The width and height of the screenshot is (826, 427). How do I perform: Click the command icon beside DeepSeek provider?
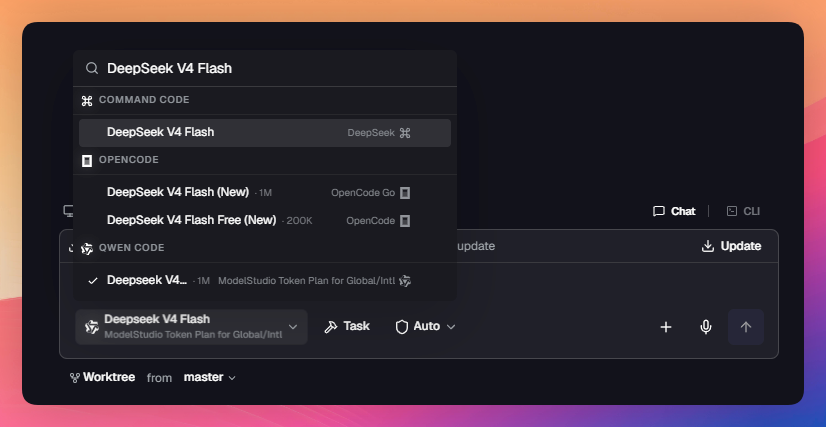405,133
